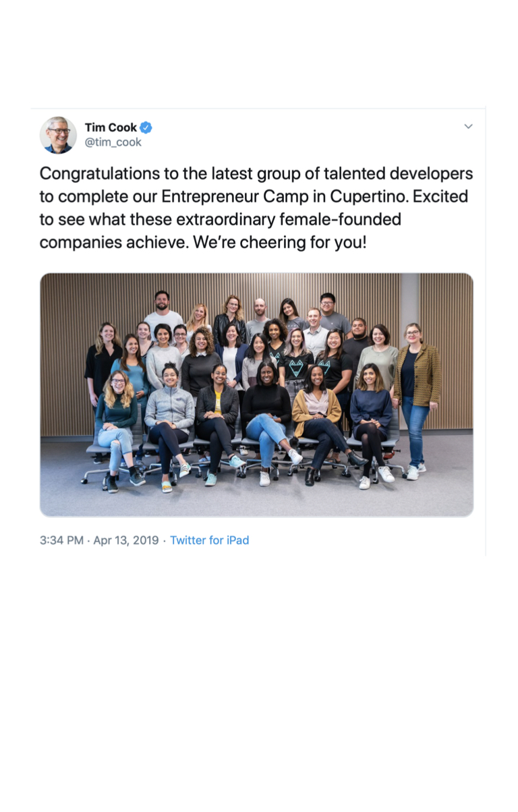Open the Tim Cook display name

click(111, 127)
